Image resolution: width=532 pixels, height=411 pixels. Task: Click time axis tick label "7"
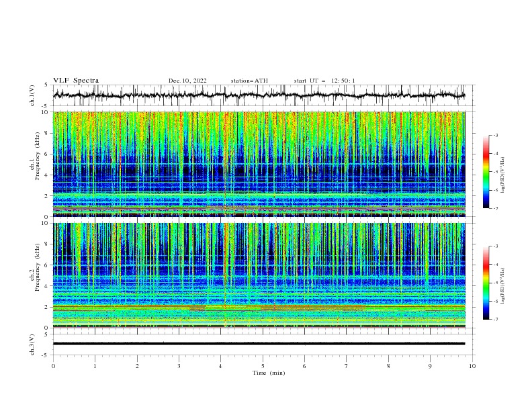[347, 366]
